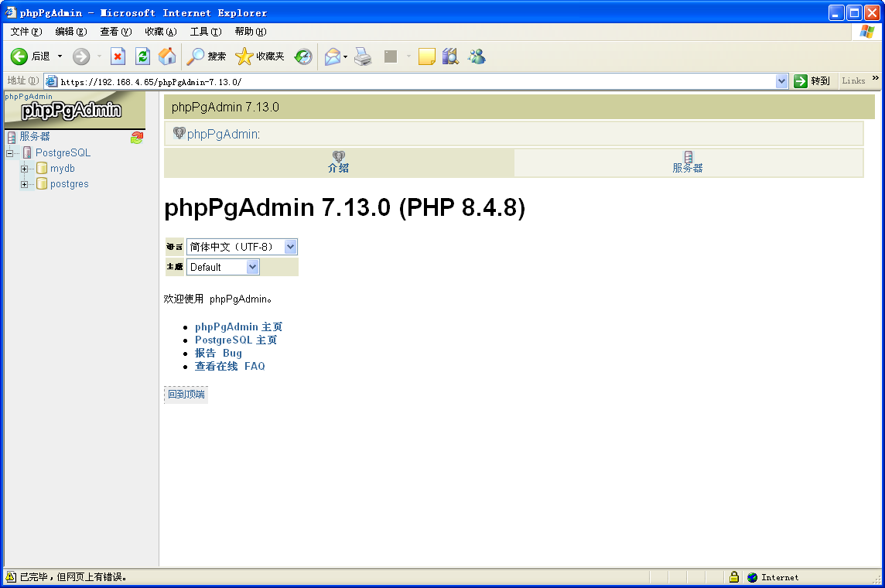Click the postgres database cylinder icon
This screenshot has height=588, width=885.
point(42,183)
